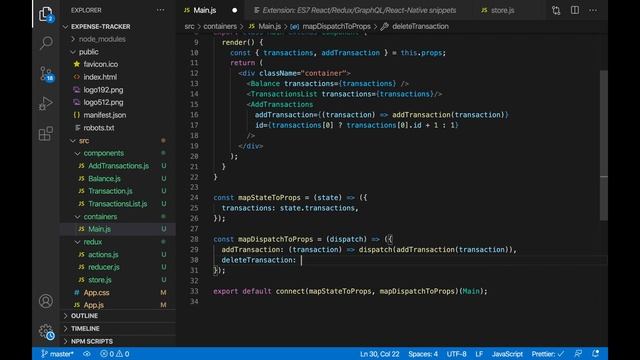Click the master branch indicator in status bar
This screenshot has width=640, height=360.
[x=57, y=354]
